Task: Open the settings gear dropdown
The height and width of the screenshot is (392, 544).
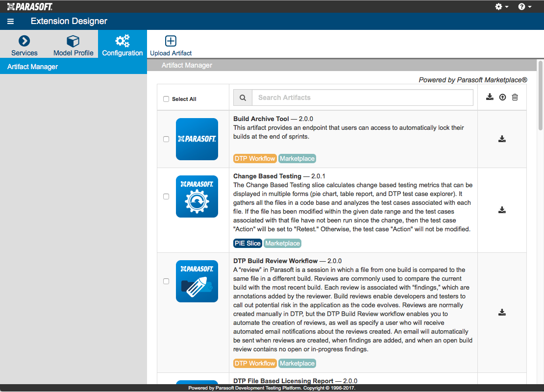Action: pyautogui.click(x=501, y=6)
